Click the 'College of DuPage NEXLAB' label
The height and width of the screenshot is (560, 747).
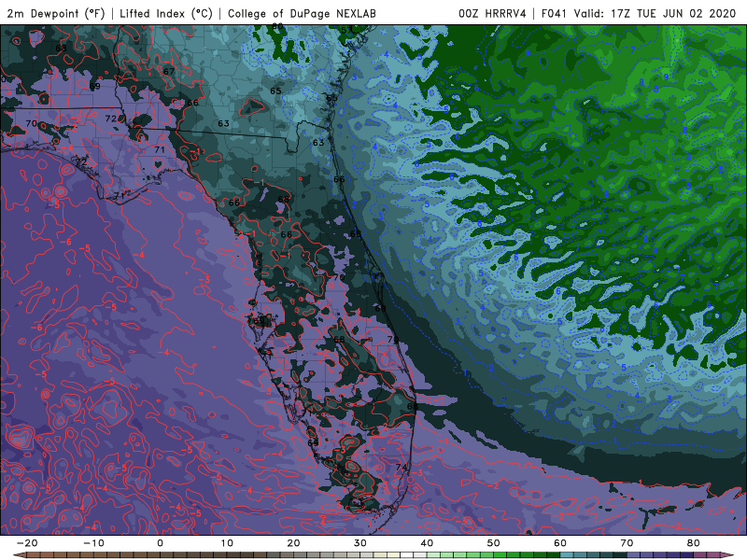[302, 13]
